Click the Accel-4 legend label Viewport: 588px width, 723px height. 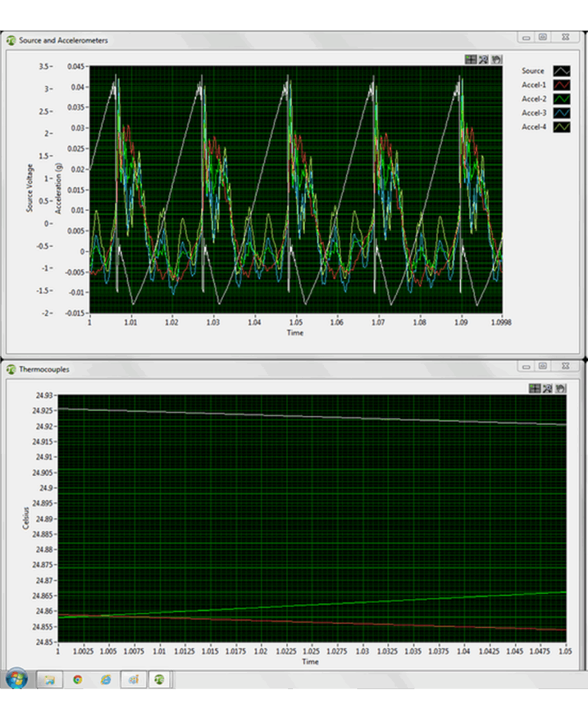point(534,127)
